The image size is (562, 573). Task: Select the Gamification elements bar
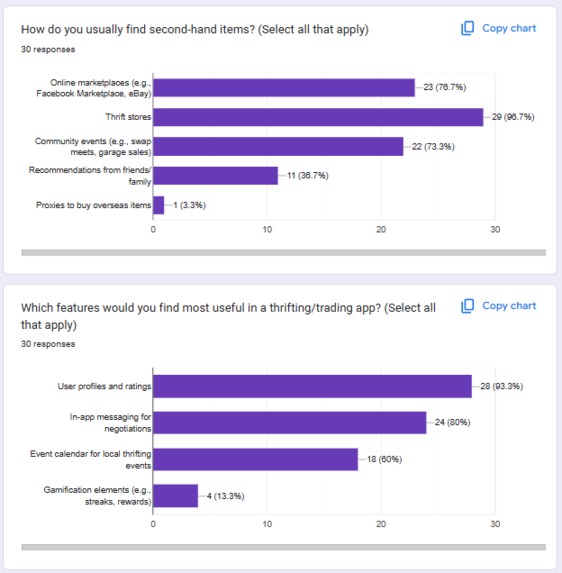[175, 496]
